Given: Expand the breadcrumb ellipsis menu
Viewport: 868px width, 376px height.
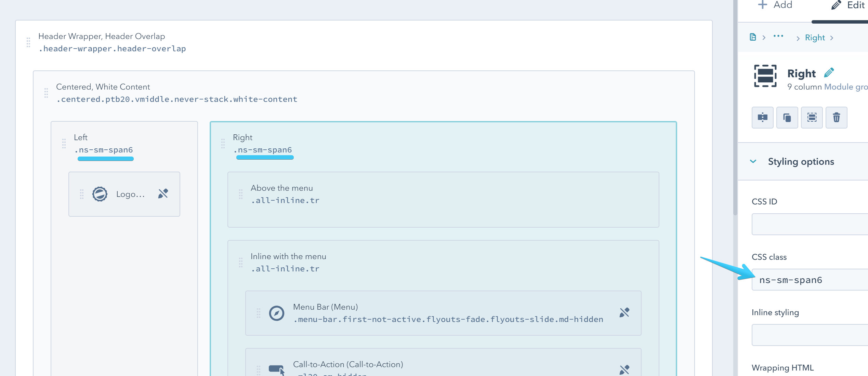Looking at the screenshot, I should tap(778, 36).
